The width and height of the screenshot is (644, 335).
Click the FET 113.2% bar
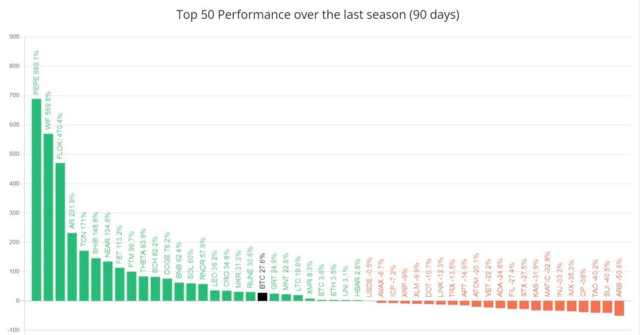point(120,284)
